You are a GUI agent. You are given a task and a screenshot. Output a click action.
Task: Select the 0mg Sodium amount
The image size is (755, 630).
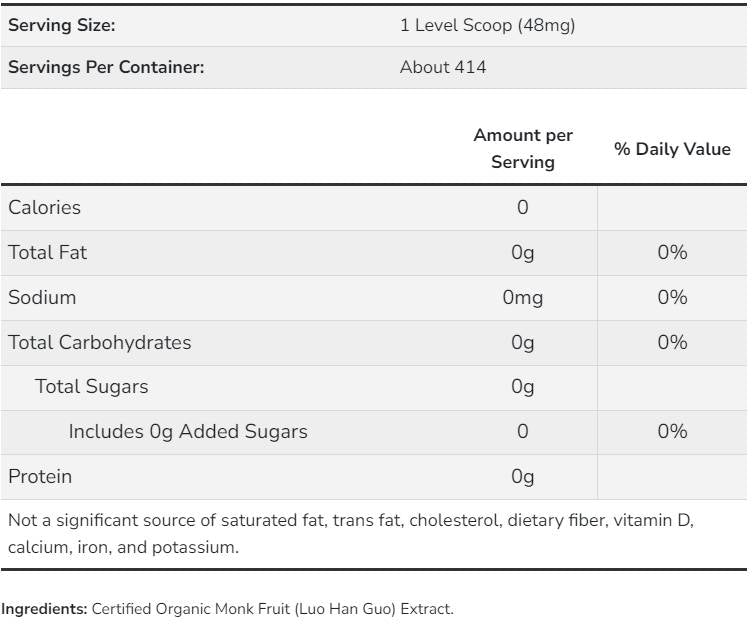523,298
